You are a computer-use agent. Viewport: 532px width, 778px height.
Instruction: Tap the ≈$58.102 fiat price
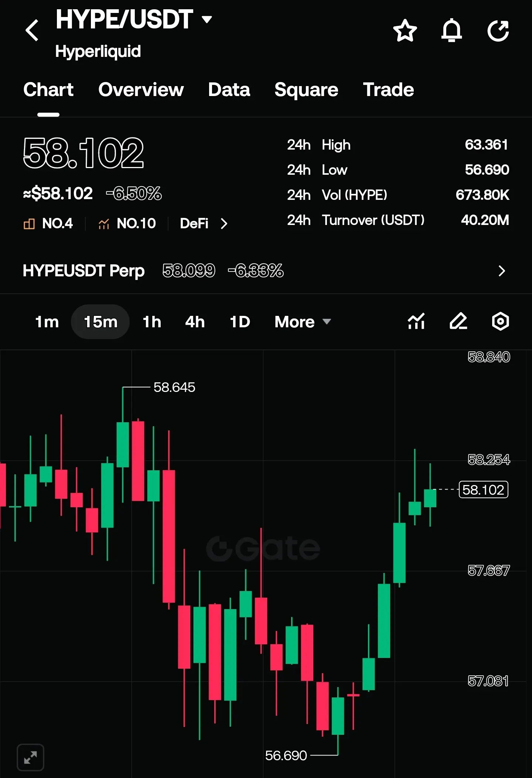(x=58, y=194)
